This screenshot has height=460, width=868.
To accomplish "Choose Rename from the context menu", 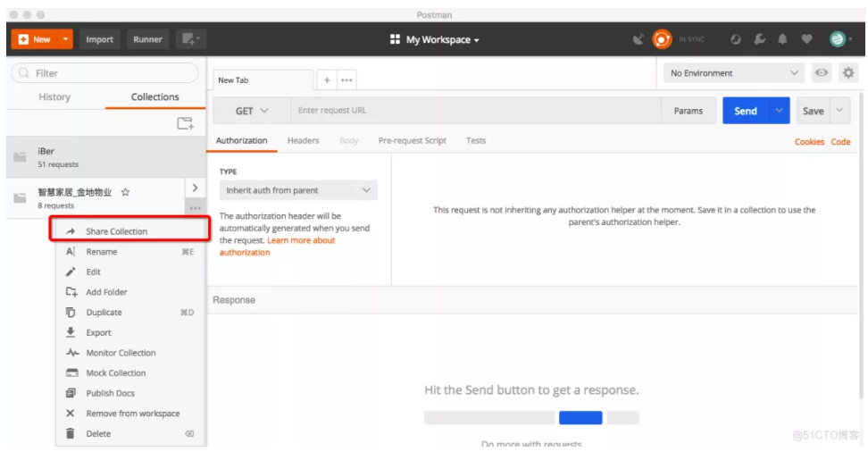I will [x=130, y=252].
